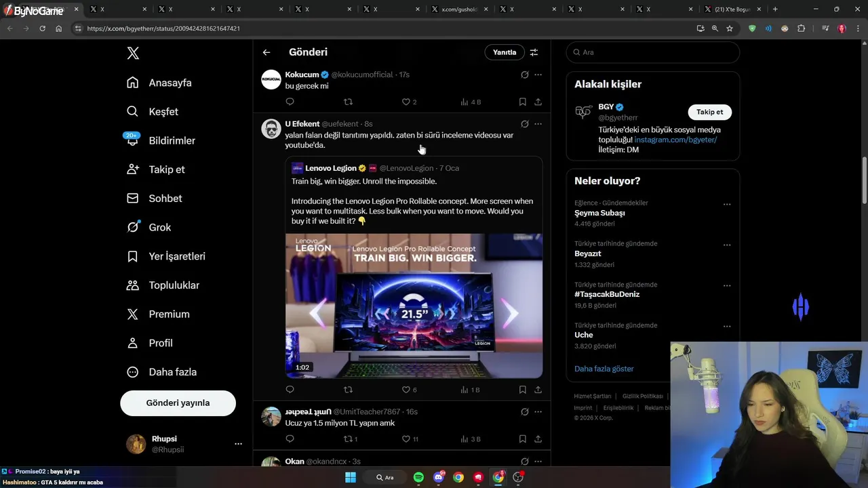Open Premium page
The width and height of the screenshot is (868, 488).
pos(158,314)
